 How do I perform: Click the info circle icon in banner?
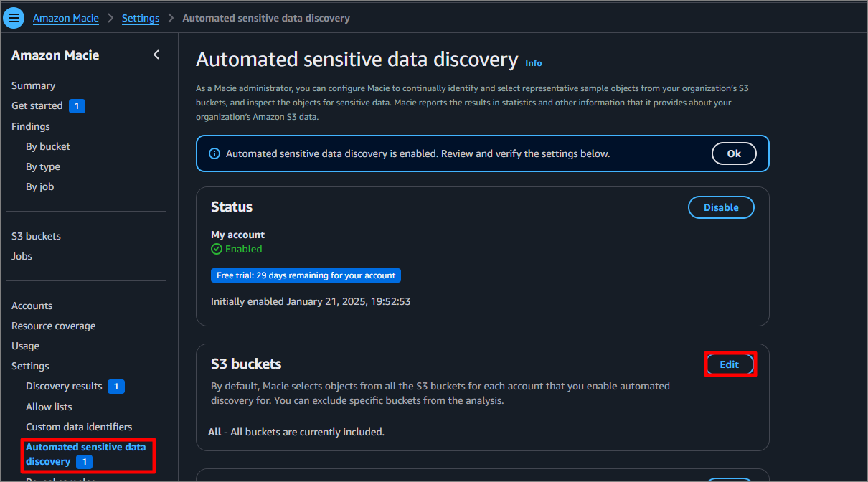[x=214, y=153]
